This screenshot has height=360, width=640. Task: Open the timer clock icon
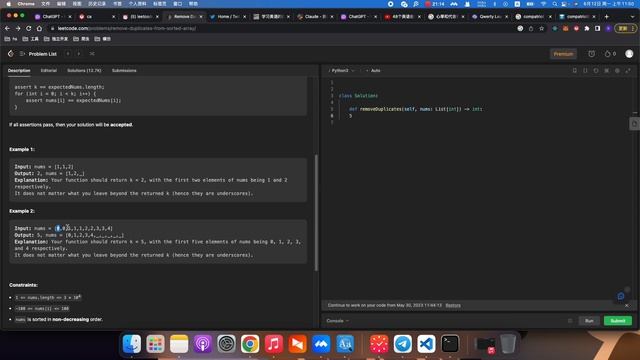[x=591, y=54]
